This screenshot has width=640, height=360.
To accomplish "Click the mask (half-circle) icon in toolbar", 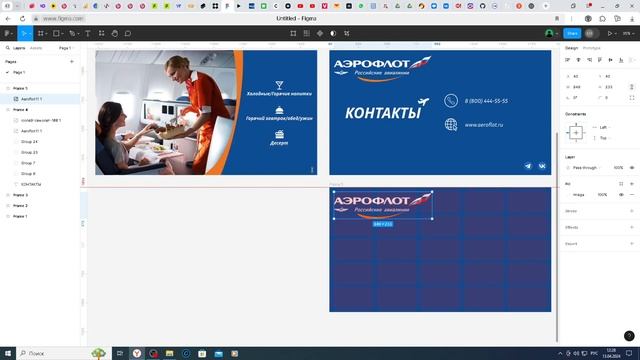I will click(333, 33).
